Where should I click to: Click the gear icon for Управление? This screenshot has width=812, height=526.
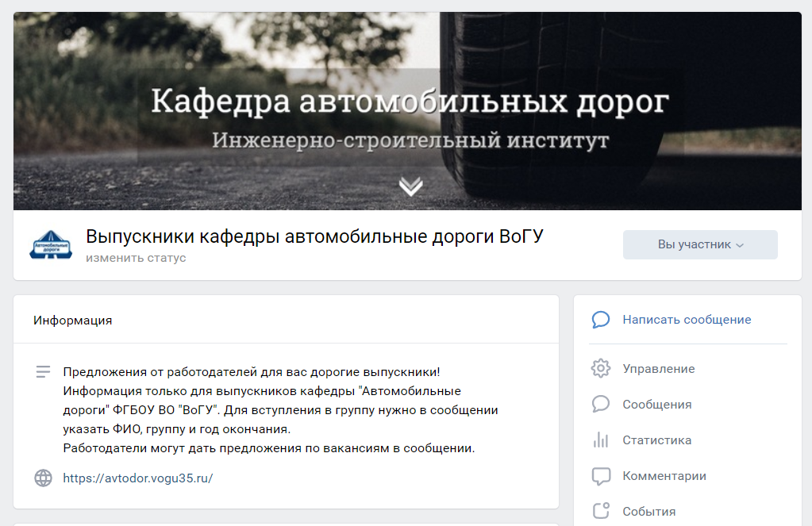coord(601,369)
